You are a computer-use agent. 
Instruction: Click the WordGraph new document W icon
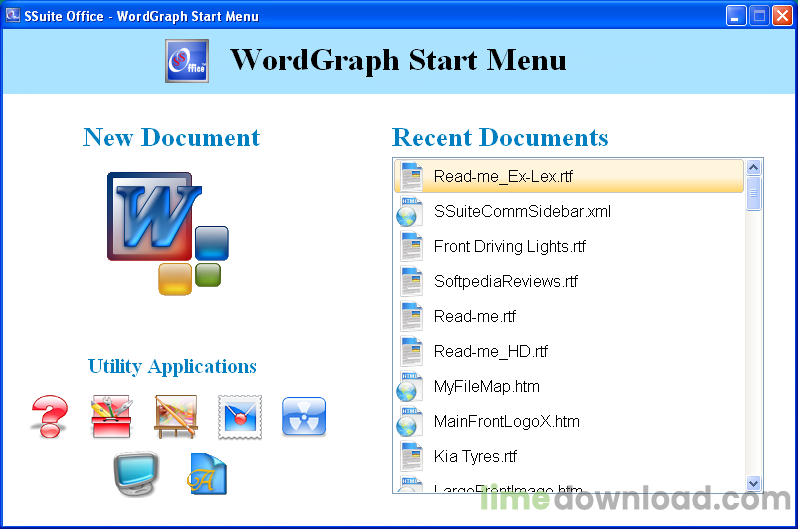[168, 233]
